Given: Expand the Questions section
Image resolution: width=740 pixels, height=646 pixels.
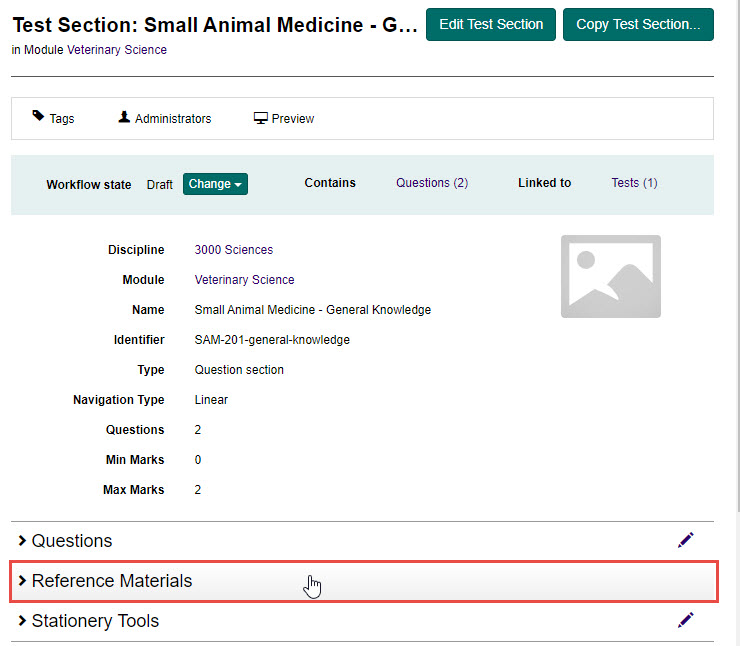Looking at the screenshot, I should click(72, 541).
